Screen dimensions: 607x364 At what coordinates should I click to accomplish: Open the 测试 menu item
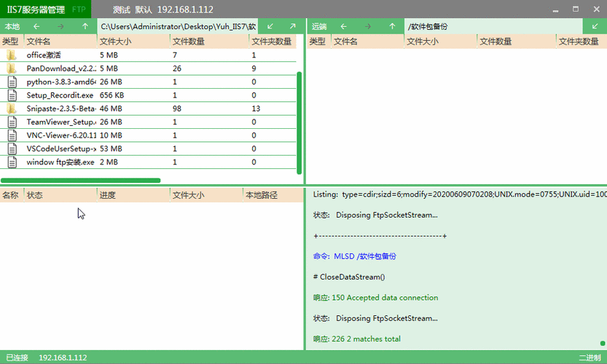(122, 9)
